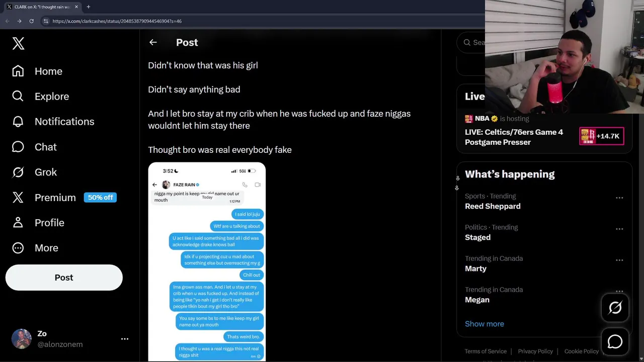
Task: Open options for Marty trend
Action: point(619,260)
